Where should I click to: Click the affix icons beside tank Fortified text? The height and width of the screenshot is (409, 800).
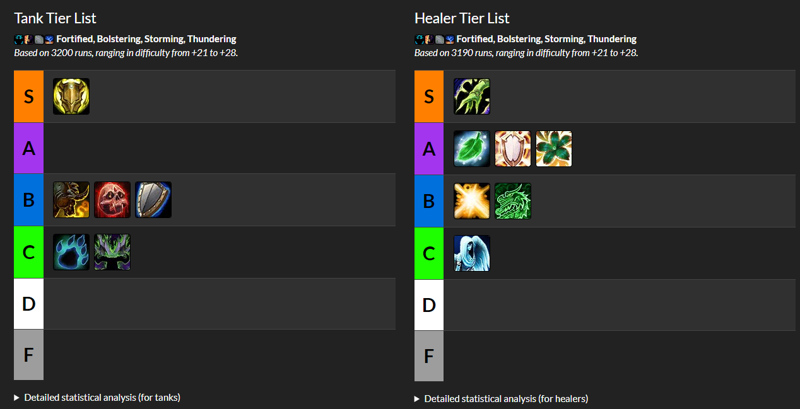(34, 39)
